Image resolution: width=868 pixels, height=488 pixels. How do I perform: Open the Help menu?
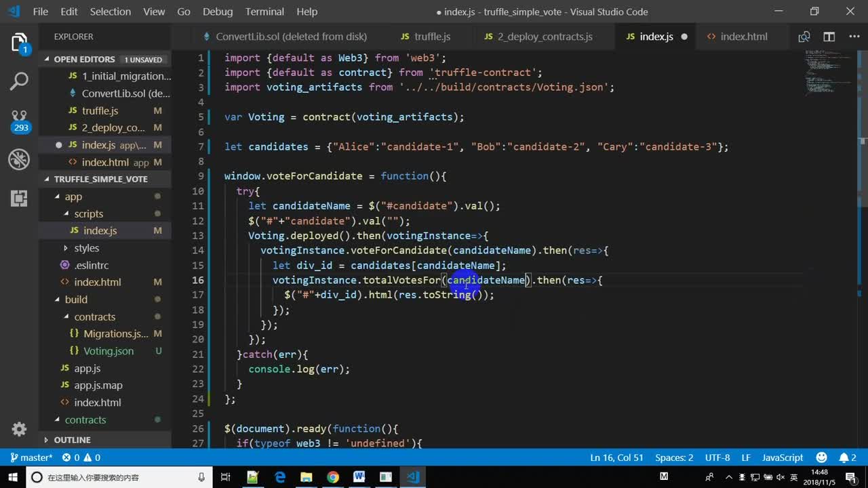coord(307,12)
